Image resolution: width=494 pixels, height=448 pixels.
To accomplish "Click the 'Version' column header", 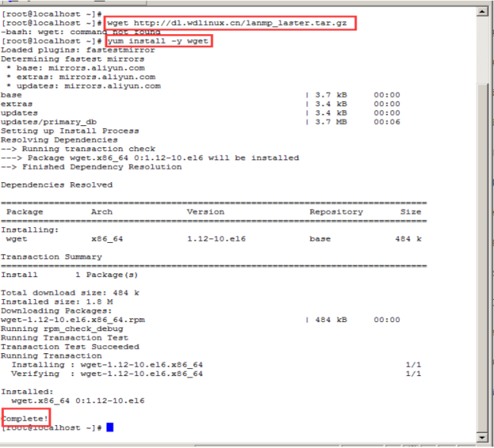I will click(x=205, y=212).
